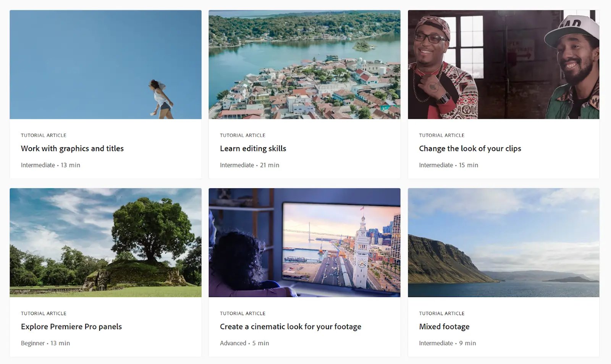
Task: Click 'Intermediate · 15 min' card details
Action: 448,165
